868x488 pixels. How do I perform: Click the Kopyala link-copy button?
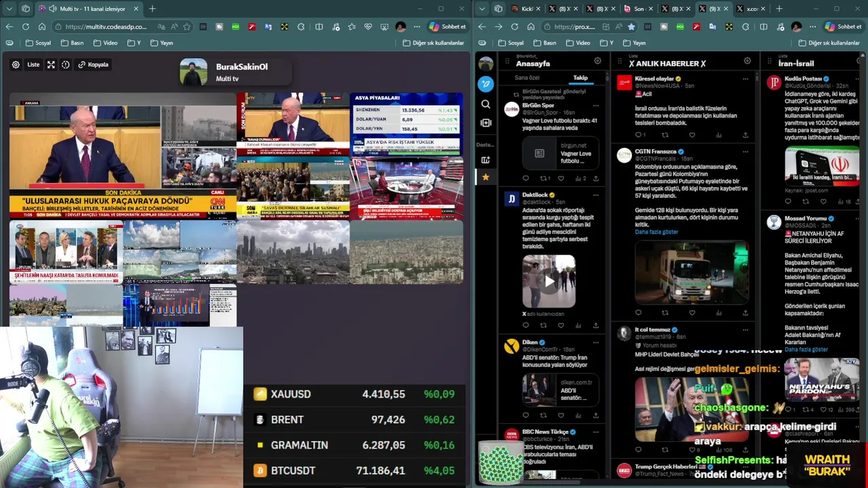[94, 64]
